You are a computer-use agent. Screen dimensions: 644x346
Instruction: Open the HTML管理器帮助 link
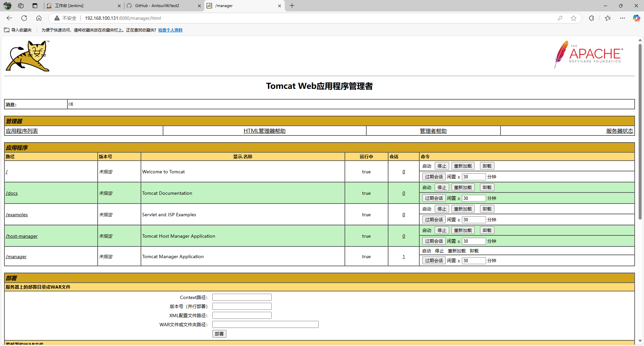(264, 131)
